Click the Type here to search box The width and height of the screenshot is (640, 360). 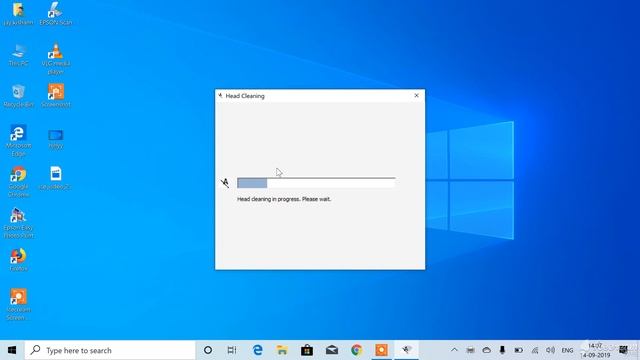tap(110, 350)
